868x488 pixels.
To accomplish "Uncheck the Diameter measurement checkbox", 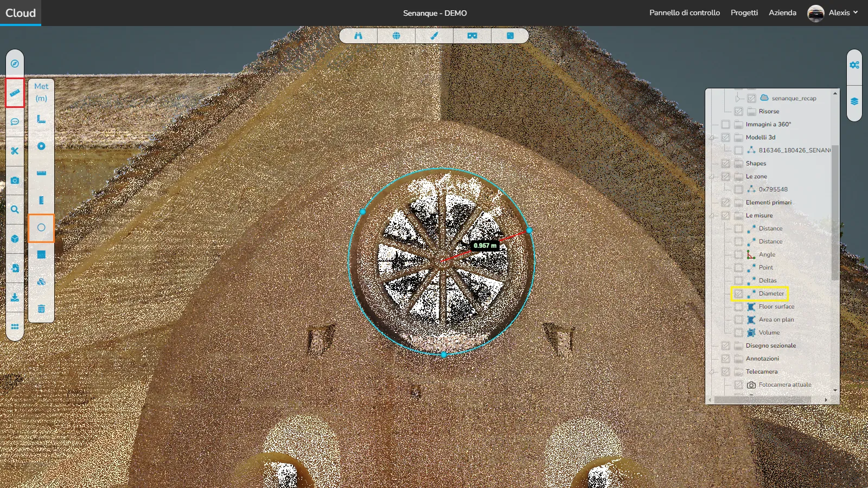I will tap(738, 293).
